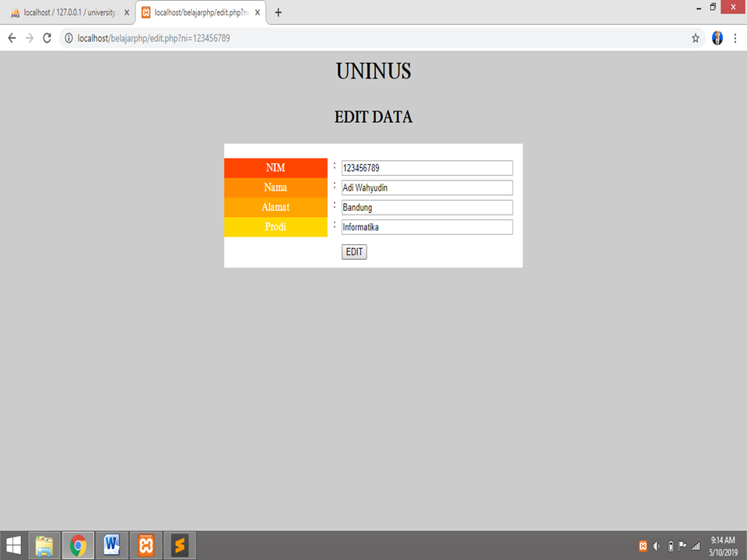Viewport: 747px width, 560px height.
Task: Click the NIM label cell
Action: 275,168
